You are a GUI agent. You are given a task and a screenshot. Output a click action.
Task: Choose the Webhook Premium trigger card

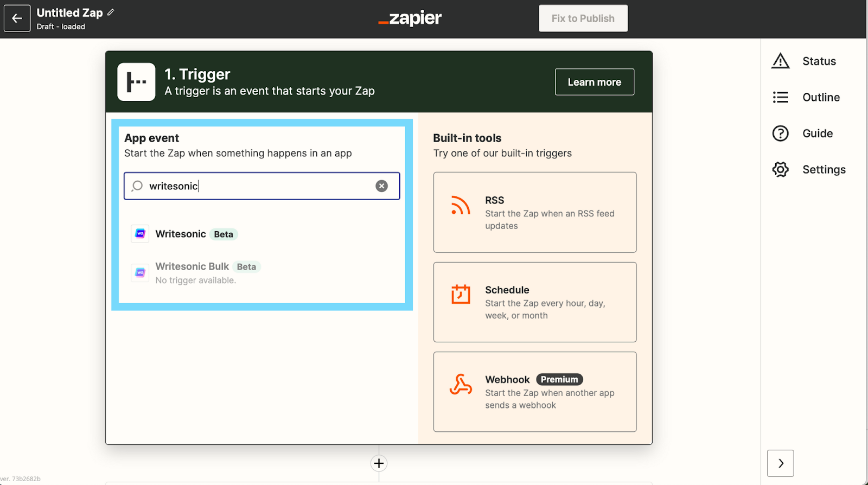coord(535,392)
